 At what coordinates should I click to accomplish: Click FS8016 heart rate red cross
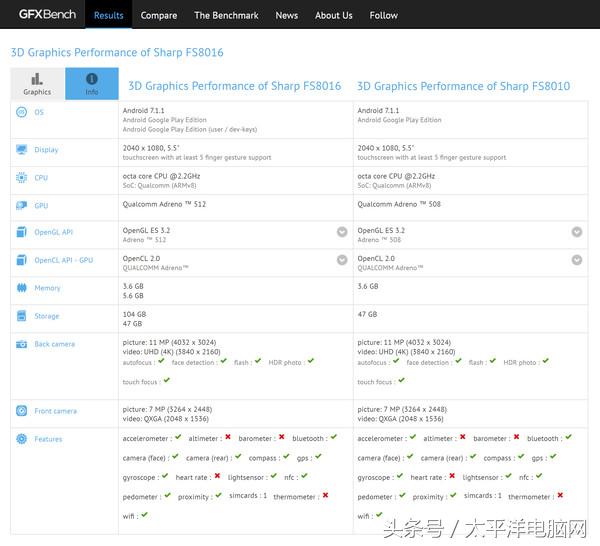pos(217,476)
